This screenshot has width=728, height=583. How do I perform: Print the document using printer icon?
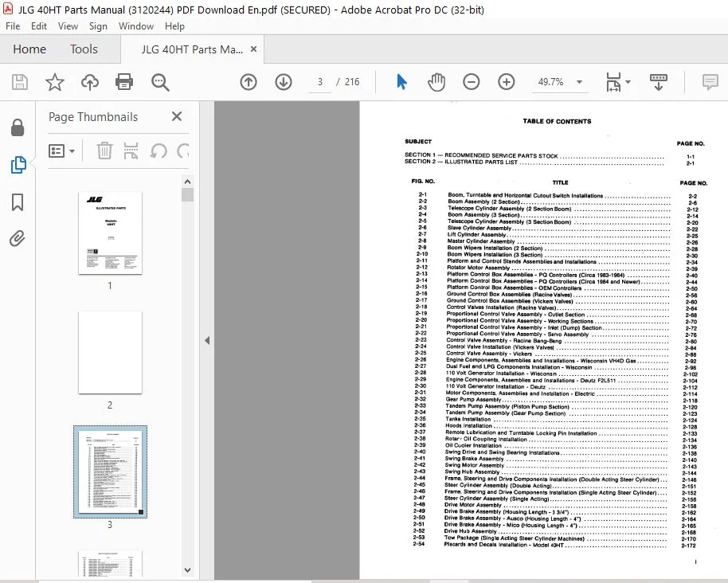[x=124, y=82]
